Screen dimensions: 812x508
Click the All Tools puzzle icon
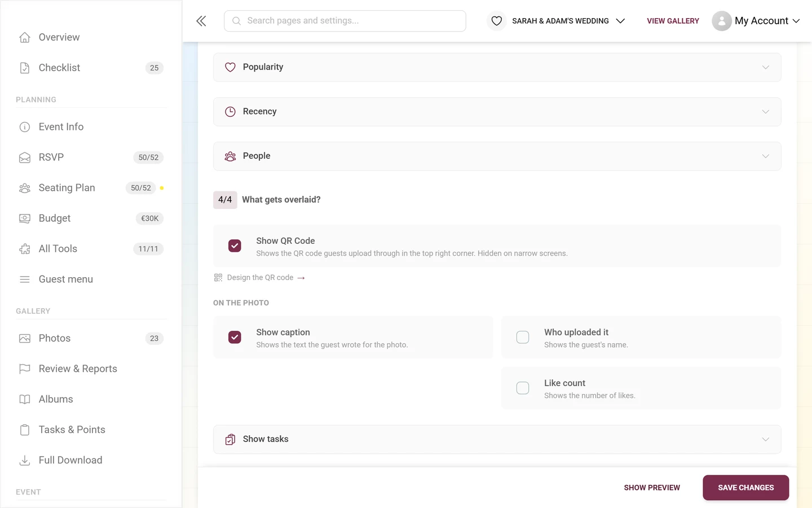[25, 249]
